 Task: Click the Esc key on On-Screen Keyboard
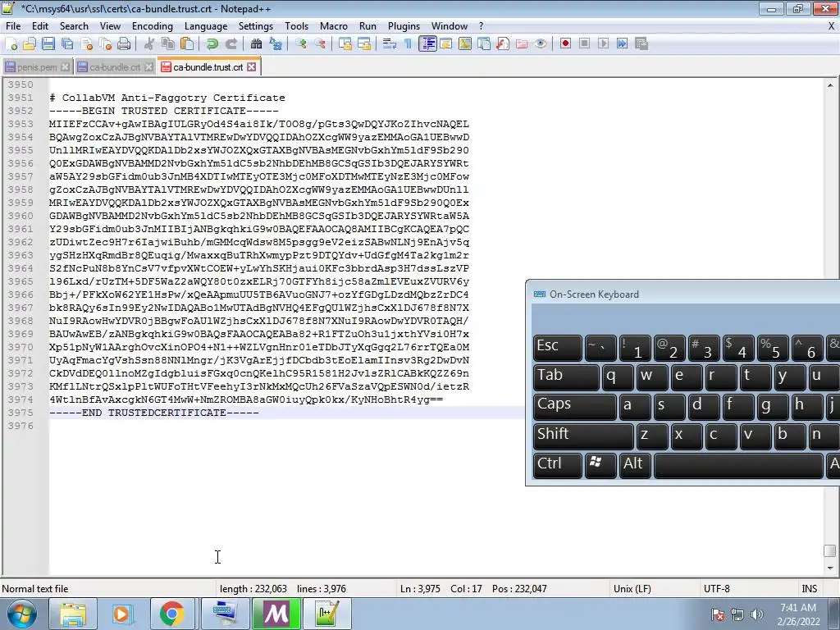[x=558, y=348]
